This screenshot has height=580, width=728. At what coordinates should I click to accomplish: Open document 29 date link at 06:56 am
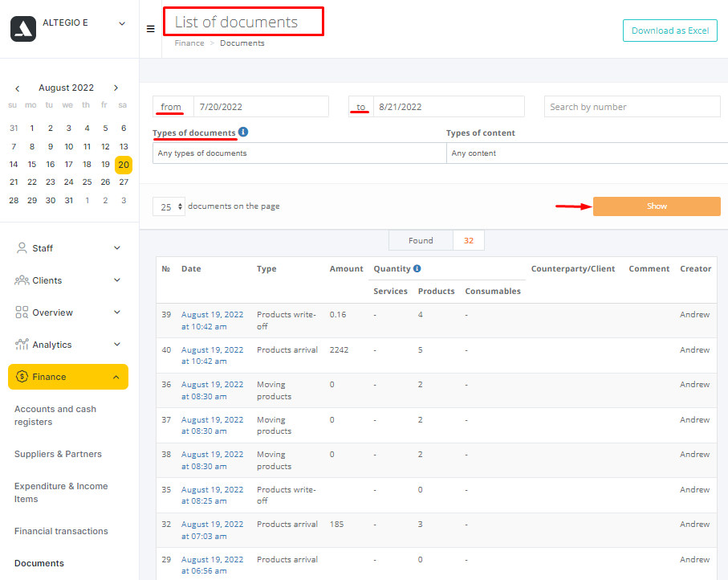click(212, 565)
